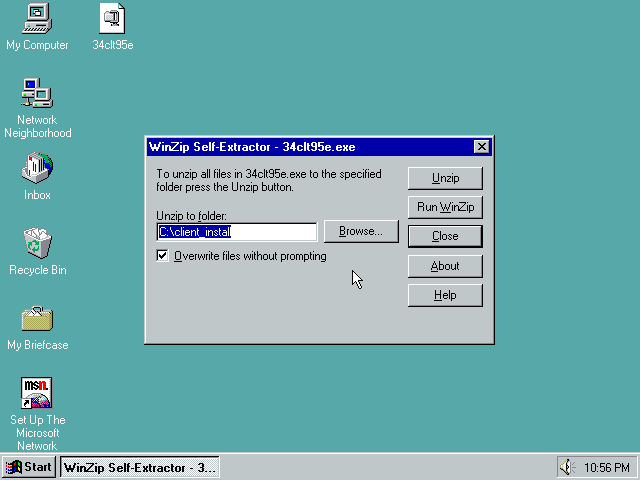This screenshot has height=480, width=640.
Task: Click the Help button
Action: (x=445, y=295)
